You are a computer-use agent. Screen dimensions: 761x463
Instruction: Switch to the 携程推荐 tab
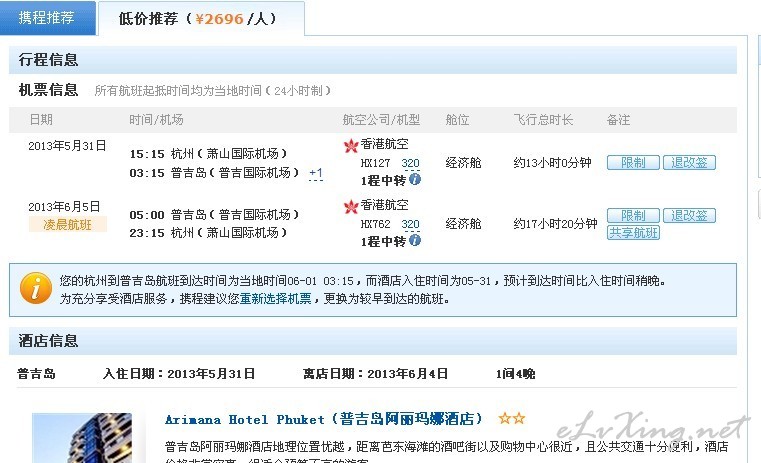(48, 18)
